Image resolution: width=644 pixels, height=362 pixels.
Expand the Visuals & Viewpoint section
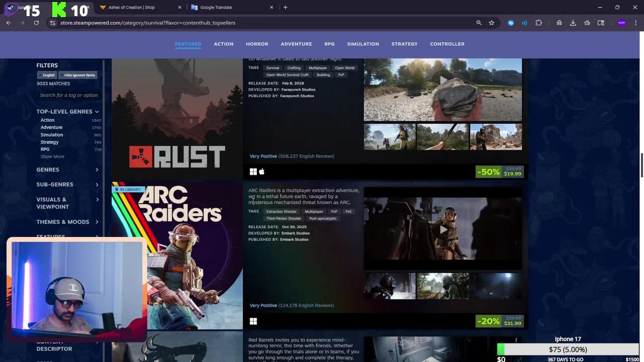coord(67,203)
